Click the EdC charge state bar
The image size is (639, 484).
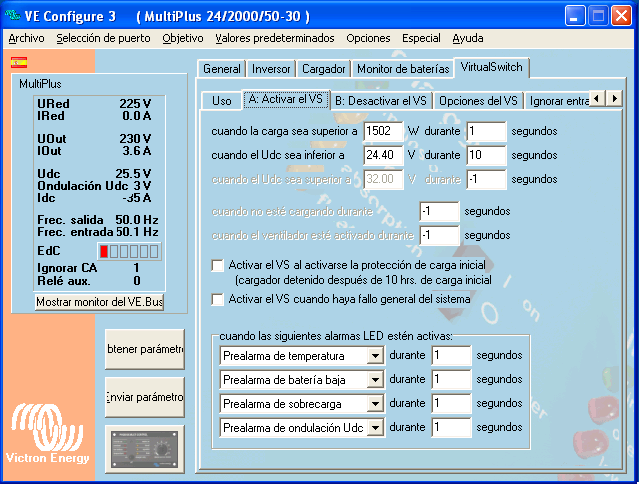tap(129, 251)
